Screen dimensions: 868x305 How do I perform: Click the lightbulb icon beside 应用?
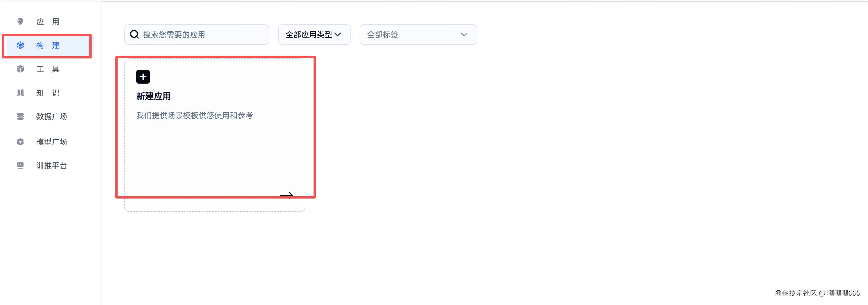(x=20, y=21)
